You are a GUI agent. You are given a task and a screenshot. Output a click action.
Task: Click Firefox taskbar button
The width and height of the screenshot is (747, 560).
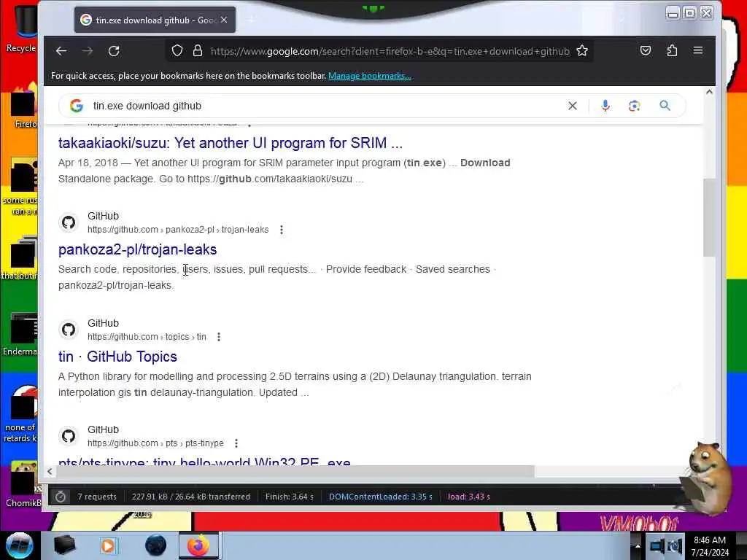198,545
